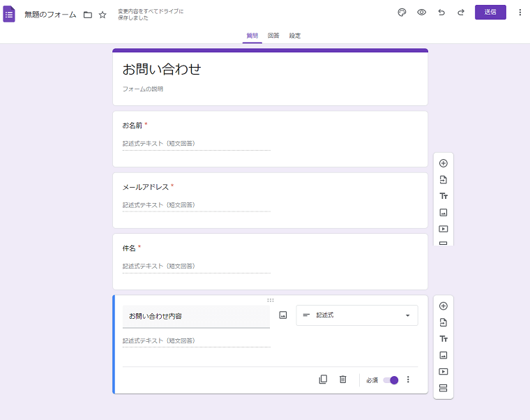
Task: Import questions in lower side toolbar
Action: click(444, 322)
